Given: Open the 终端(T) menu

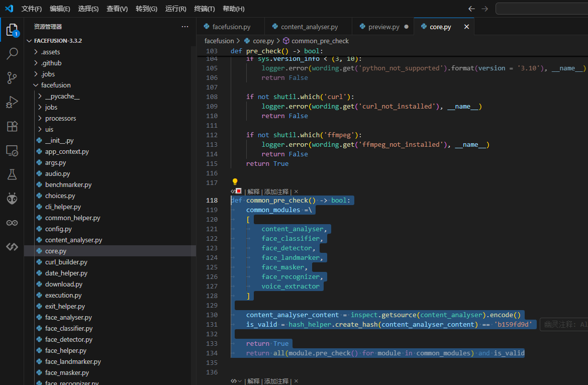Looking at the screenshot, I should (204, 9).
